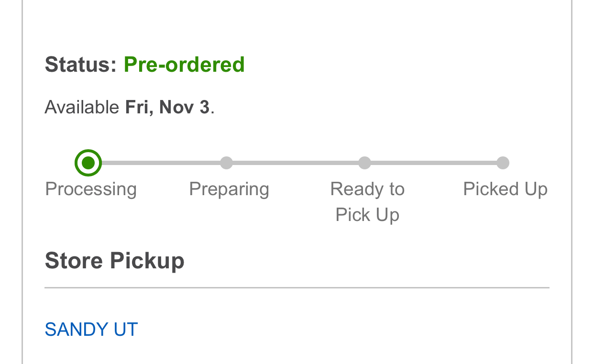This screenshot has height=364, width=594.
Task: Click the Store Pickup heading
Action: (114, 261)
